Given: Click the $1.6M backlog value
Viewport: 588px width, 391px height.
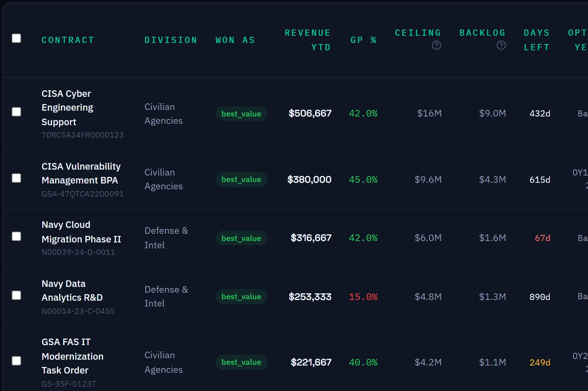Looking at the screenshot, I should 493,238.
